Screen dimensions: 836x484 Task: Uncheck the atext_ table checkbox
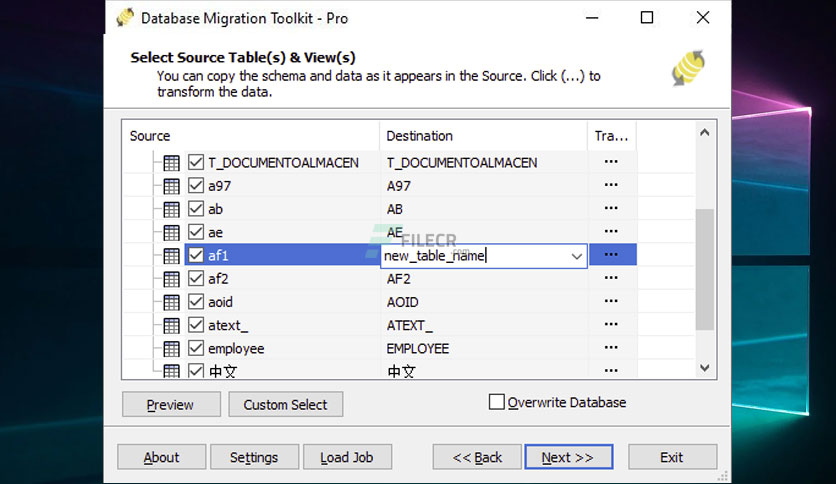[x=196, y=325]
